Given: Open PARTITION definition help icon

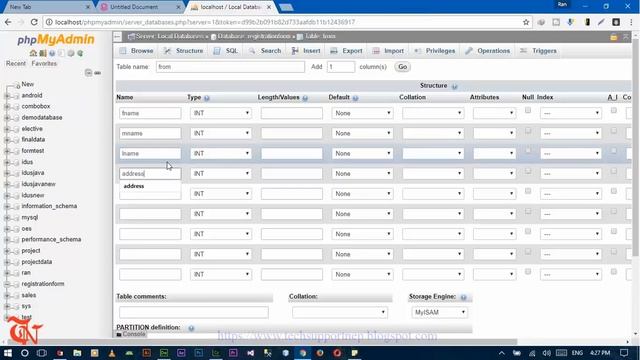Looking at the screenshot, I should (191, 328).
